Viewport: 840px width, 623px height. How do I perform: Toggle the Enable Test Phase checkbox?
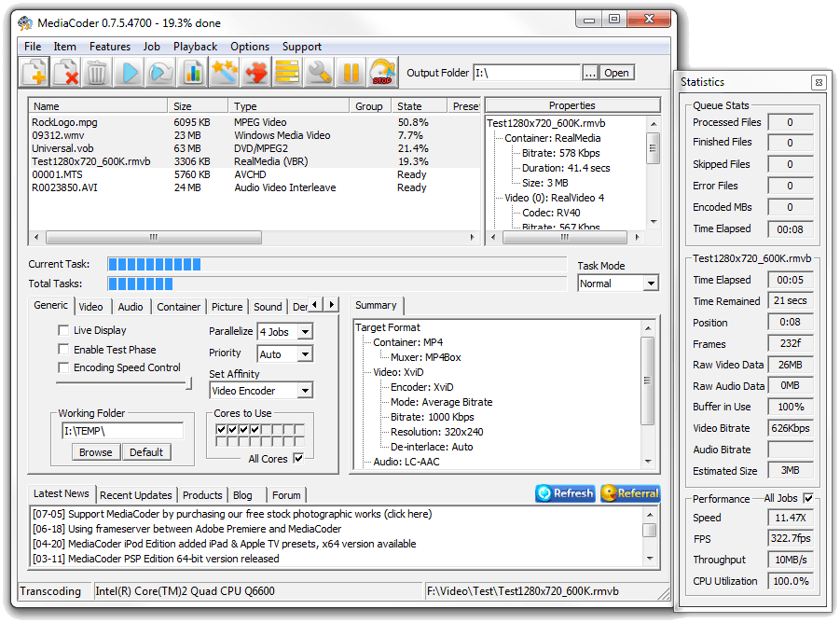pyautogui.click(x=63, y=349)
